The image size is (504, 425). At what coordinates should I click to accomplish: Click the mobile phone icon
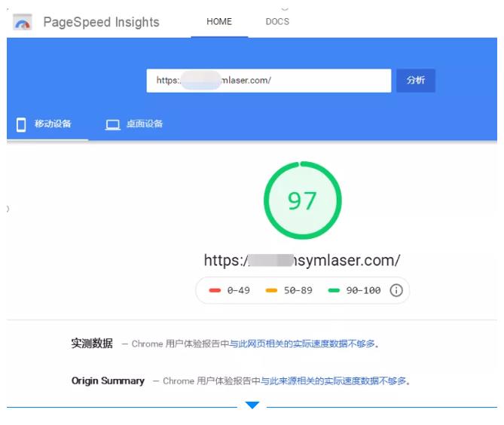point(21,124)
